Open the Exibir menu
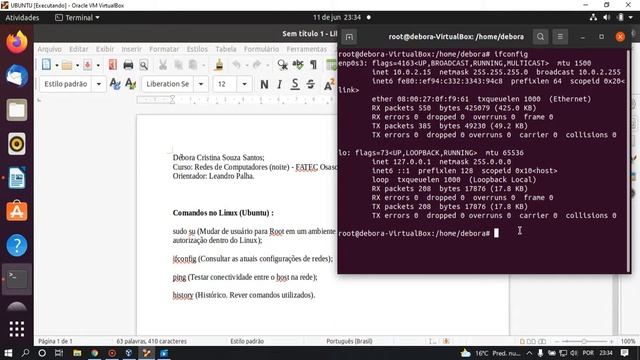The image size is (640, 360). [x=105, y=49]
